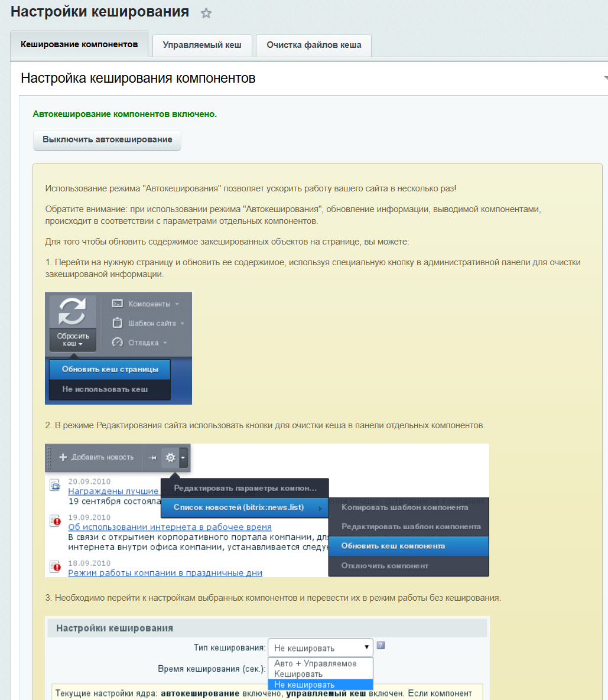Click Настройки кеширования panel header
Image resolution: width=608 pixels, height=700 pixels.
268,628
